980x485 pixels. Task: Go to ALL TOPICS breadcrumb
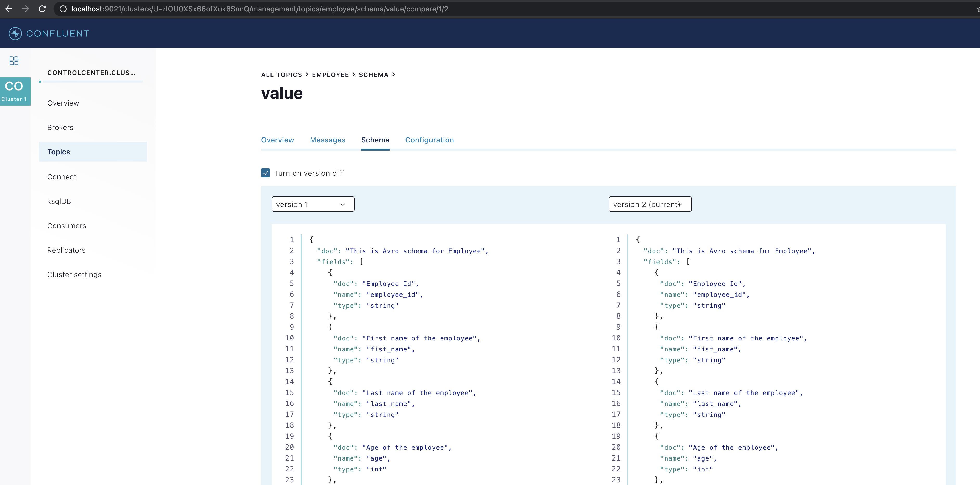[281, 75]
